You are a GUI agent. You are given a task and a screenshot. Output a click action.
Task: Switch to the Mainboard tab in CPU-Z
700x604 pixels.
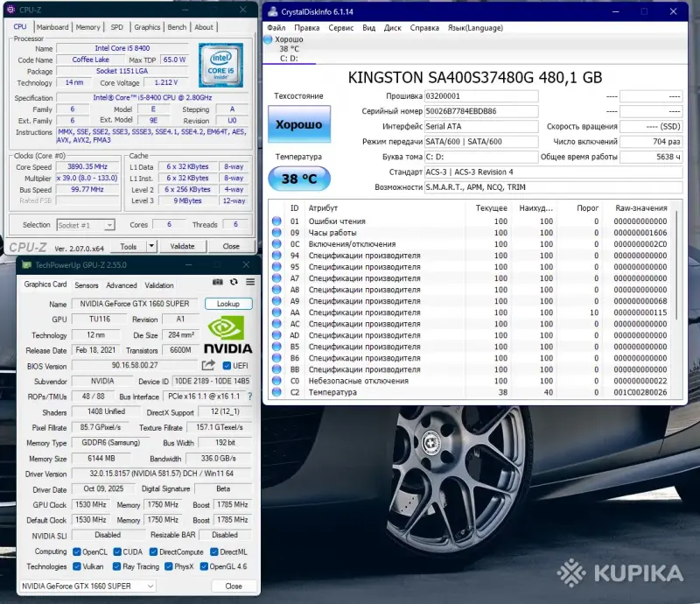point(52,27)
